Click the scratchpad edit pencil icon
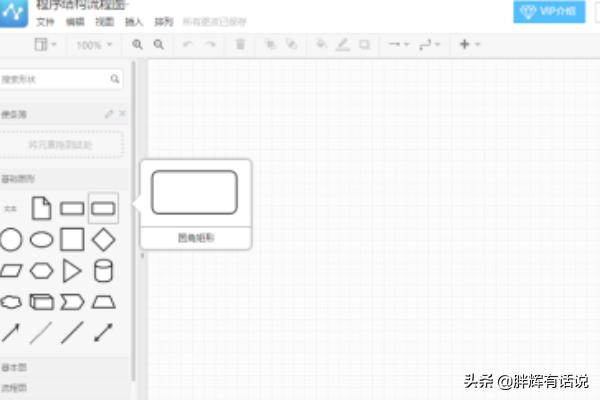 pos(109,114)
